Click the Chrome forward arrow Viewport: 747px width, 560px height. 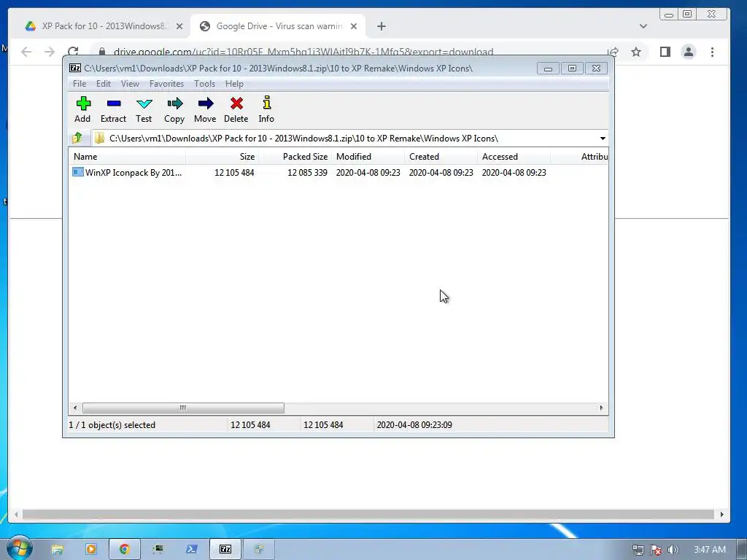pos(50,52)
